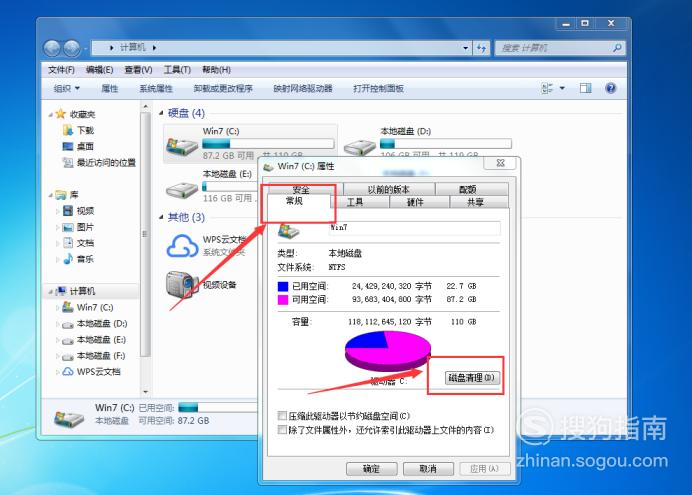Image resolution: width=692 pixels, height=495 pixels.
Task: Open the WPS云文档 cloud icon
Action: click(182, 245)
